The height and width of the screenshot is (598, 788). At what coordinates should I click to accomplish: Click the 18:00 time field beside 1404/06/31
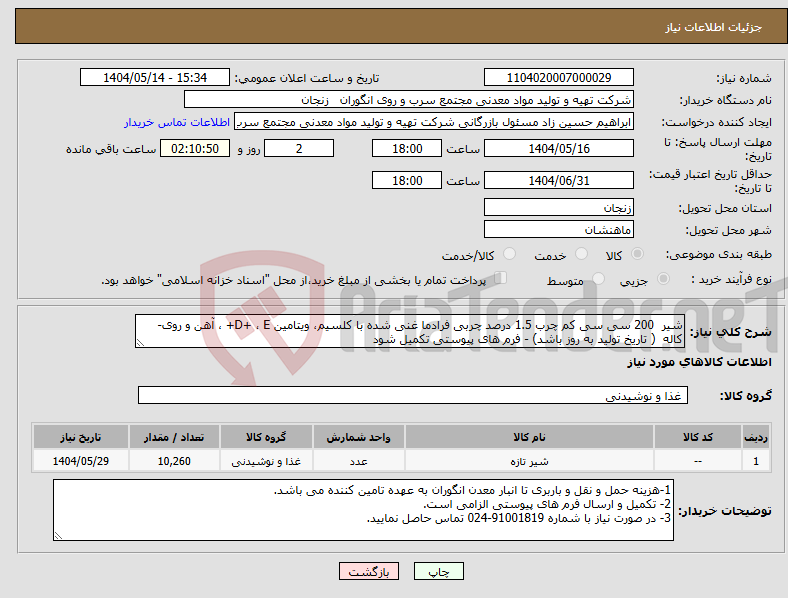(407, 180)
